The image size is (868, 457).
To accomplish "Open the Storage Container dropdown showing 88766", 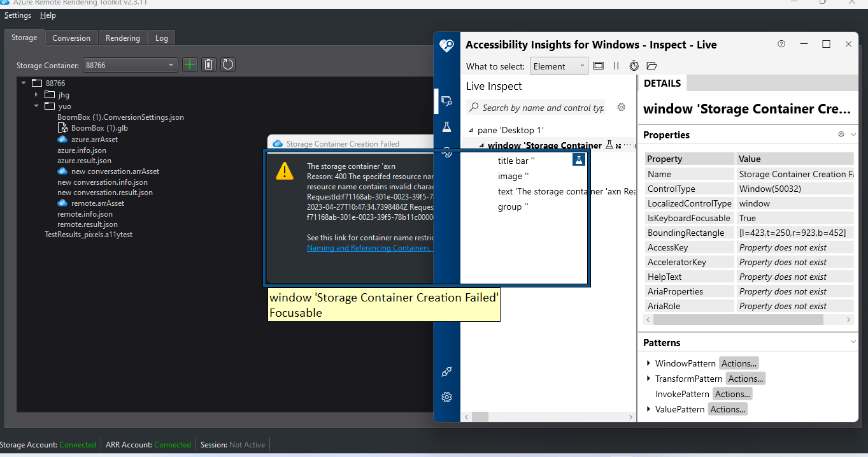I will coord(131,65).
